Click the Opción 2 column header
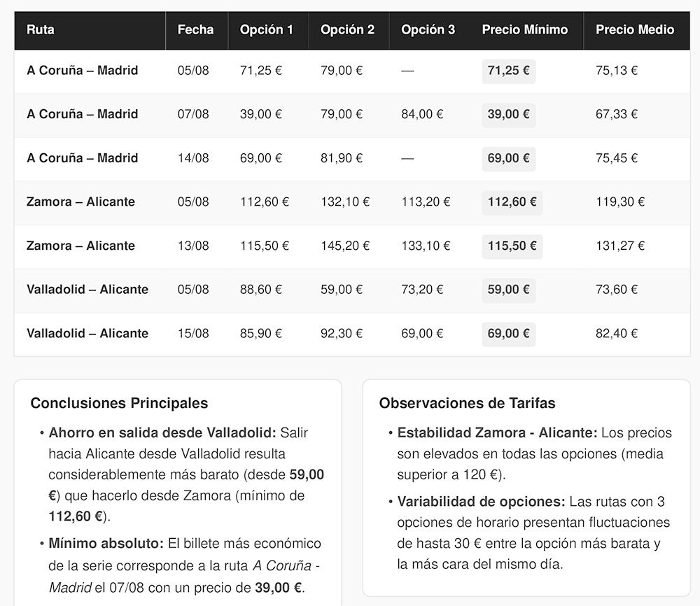700x606 pixels. pos(349,30)
